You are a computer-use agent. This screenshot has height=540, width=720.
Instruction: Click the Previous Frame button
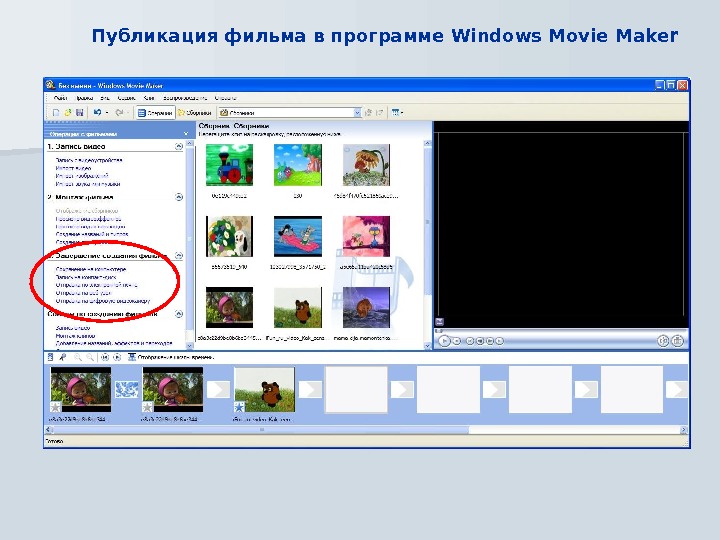tap(480, 341)
